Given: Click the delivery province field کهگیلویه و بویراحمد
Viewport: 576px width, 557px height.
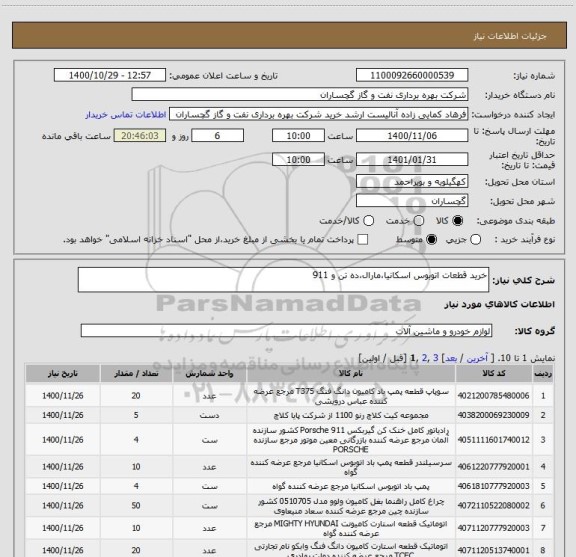Looking at the screenshot, I should click(412, 182).
